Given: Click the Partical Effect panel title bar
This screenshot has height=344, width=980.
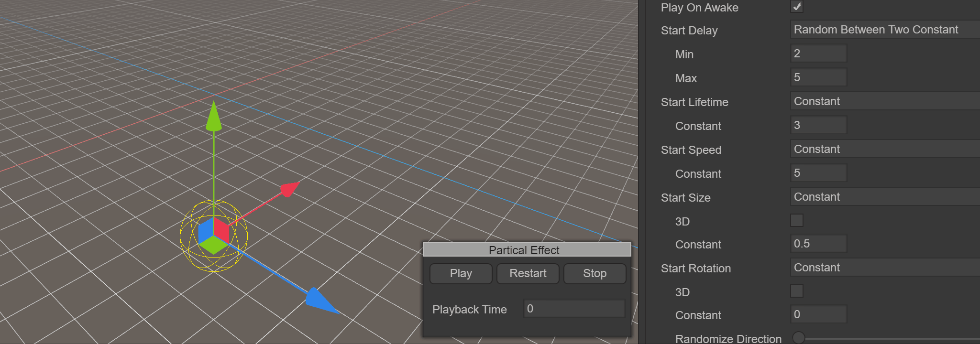Looking at the screenshot, I should [x=527, y=250].
